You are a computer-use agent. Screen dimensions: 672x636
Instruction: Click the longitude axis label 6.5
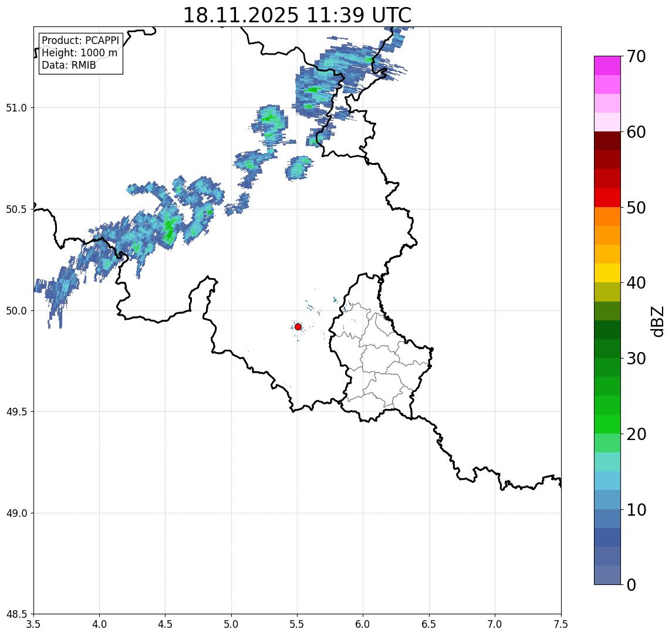pos(429,624)
